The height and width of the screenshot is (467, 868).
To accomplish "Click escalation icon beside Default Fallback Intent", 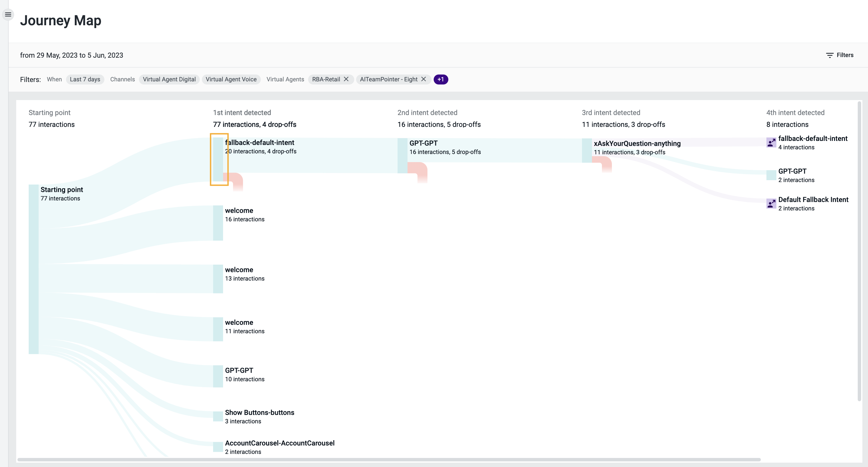I will pyautogui.click(x=771, y=204).
